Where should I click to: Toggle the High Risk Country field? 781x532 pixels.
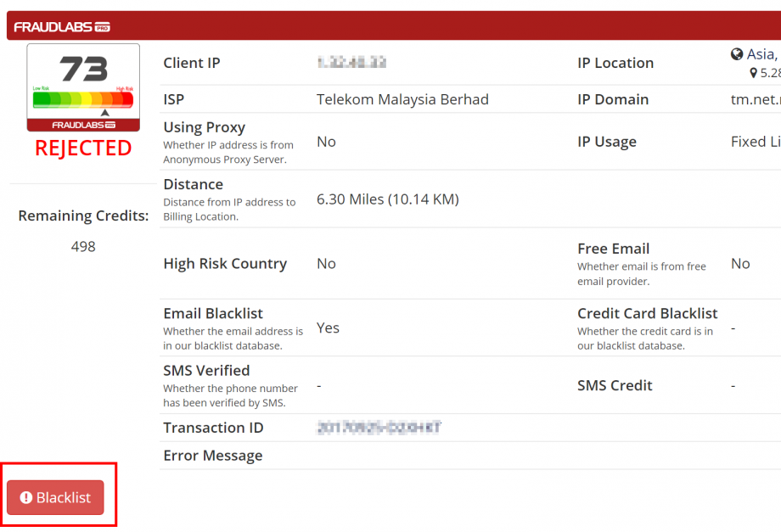pos(225,264)
